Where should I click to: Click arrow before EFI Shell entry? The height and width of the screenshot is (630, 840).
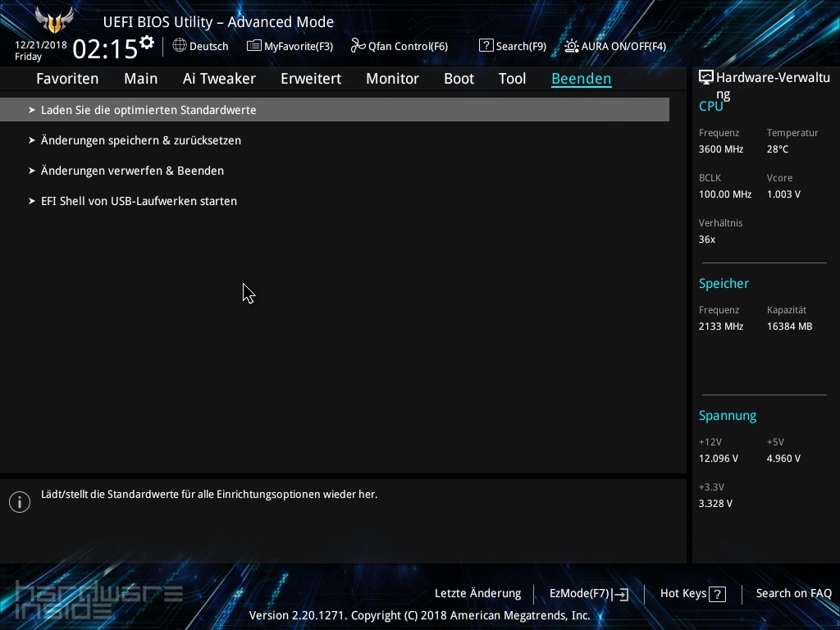(x=32, y=202)
